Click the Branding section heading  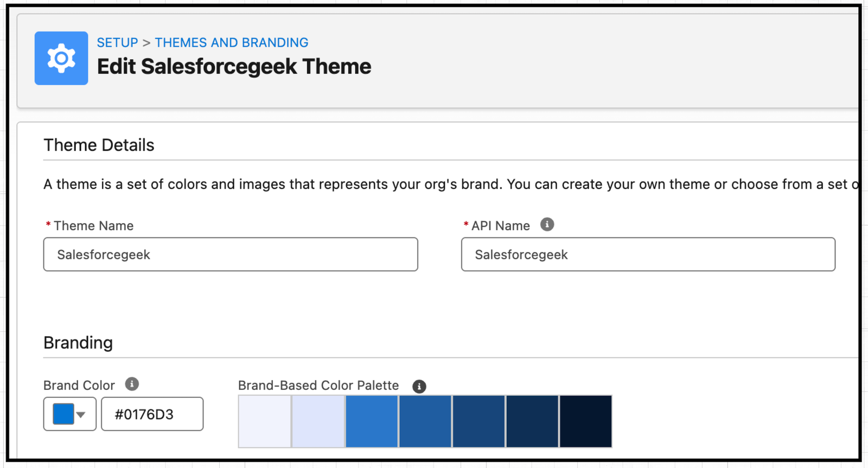[x=78, y=343]
